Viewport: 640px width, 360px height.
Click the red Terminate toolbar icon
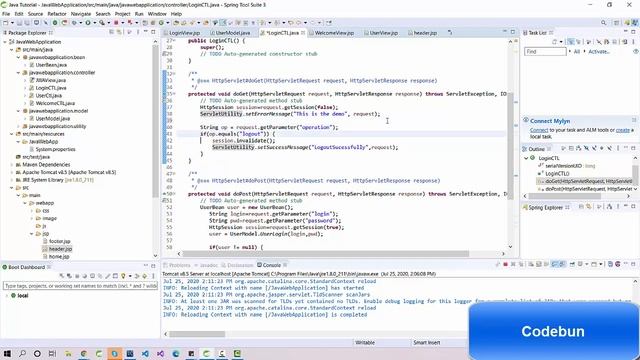(x=116, y=23)
